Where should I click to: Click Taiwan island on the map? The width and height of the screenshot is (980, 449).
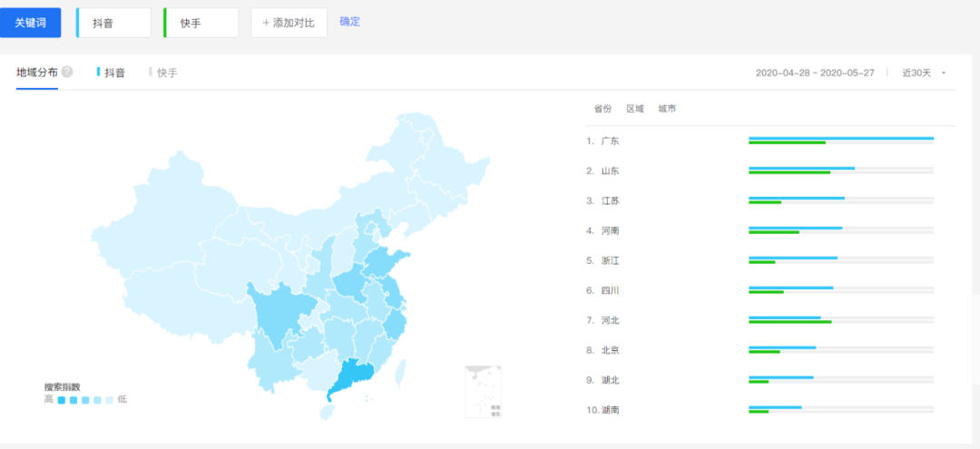pos(401,373)
